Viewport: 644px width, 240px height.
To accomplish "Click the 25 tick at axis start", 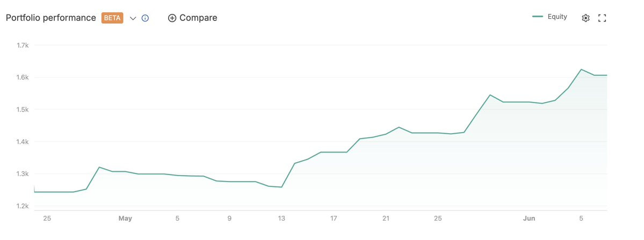I will (x=47, y=219).
